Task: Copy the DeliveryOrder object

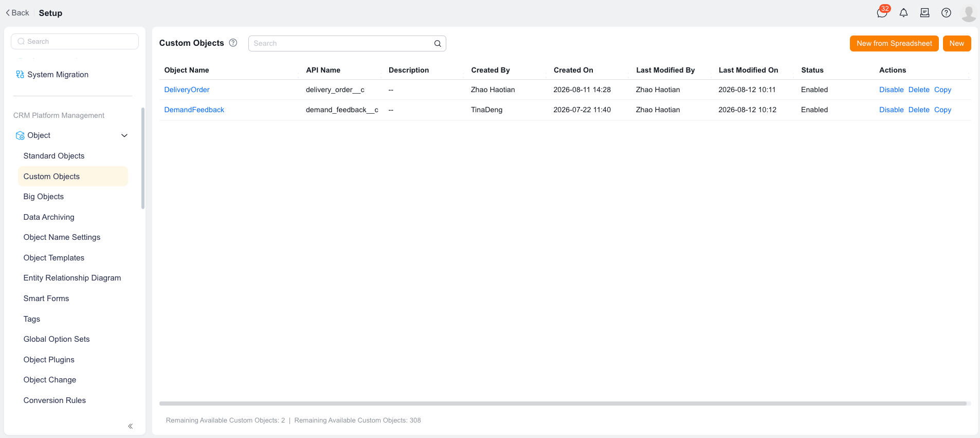Action: (942, 90)
